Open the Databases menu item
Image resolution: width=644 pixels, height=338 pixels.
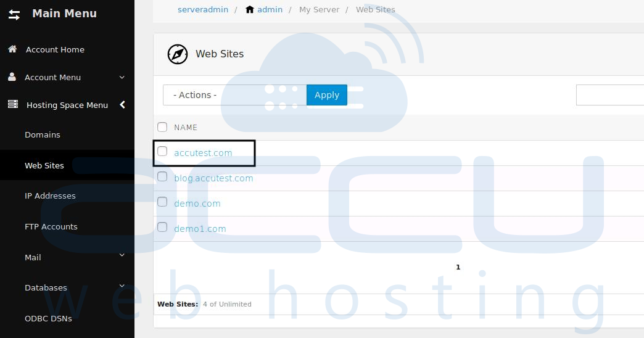pos(46,288)
